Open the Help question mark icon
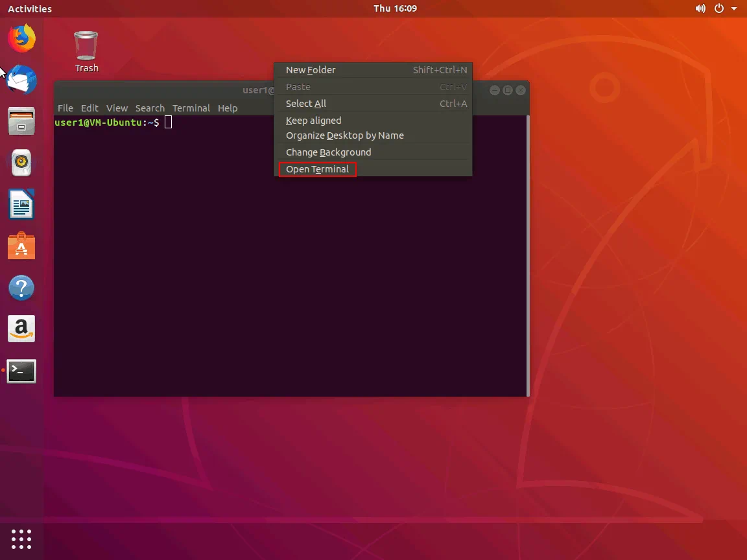The image size is (747, 560). (21, 288)
